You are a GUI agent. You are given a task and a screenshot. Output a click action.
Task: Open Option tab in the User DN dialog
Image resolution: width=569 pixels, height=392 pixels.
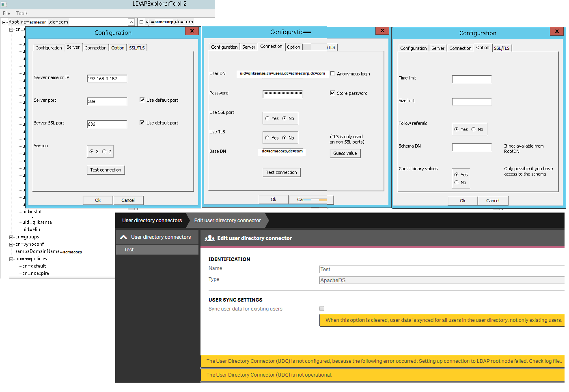click(x=293, y=47)
